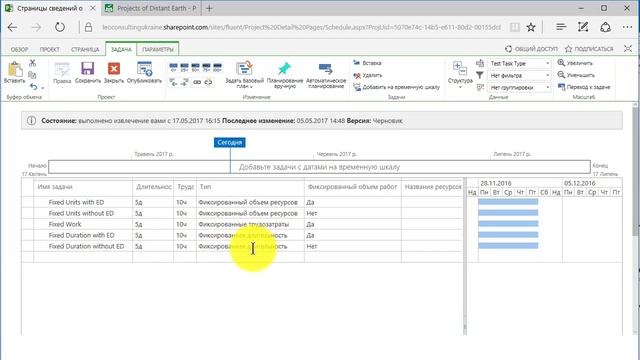Click the funnel filter icon
The image size is (640, 360).
point(480,75)
